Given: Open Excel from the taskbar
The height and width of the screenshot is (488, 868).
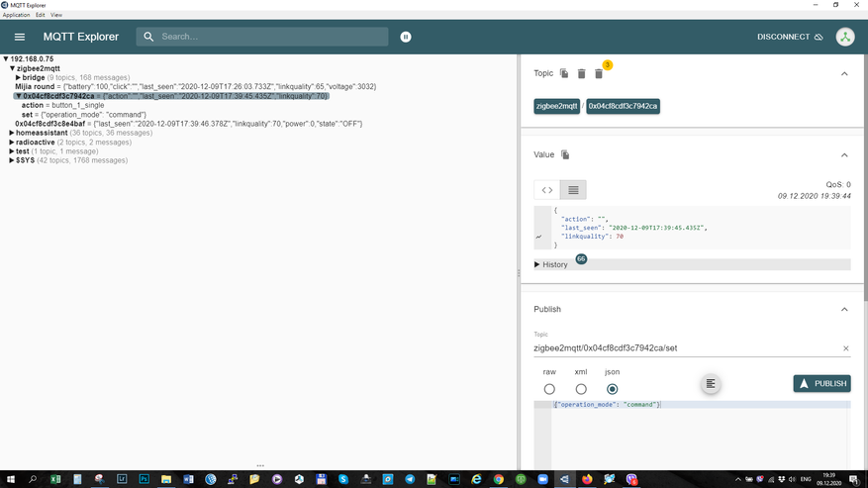Looking at the screenshot, I should pyautogui.click(x=55, y=479).
